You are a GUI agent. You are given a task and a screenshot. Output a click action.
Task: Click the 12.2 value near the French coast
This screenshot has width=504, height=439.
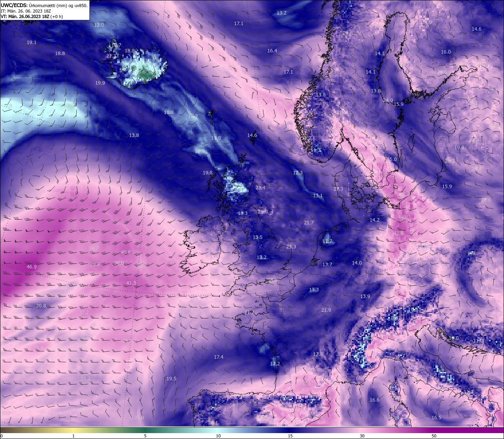(x=275, y=364)
